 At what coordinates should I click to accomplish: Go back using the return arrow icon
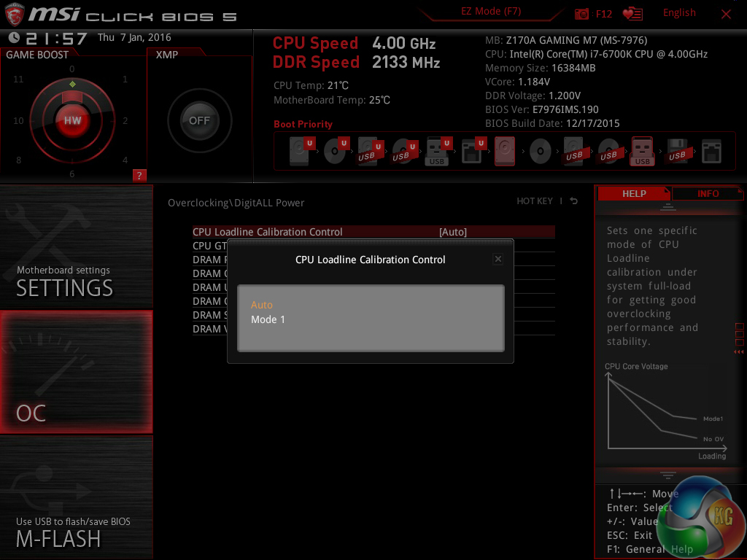(x=573, y=201)
